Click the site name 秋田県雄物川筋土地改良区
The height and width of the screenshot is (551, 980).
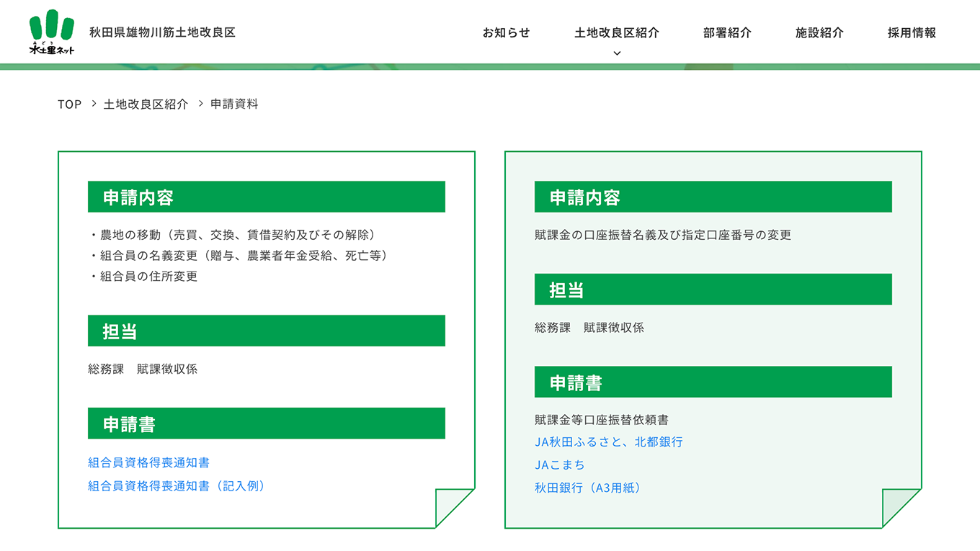161,32
